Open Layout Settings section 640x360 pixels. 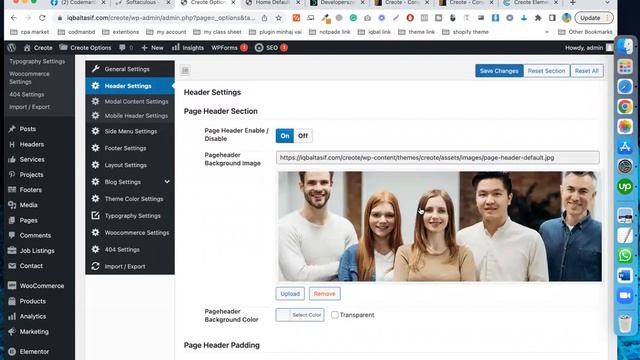[x=130, y=165]
